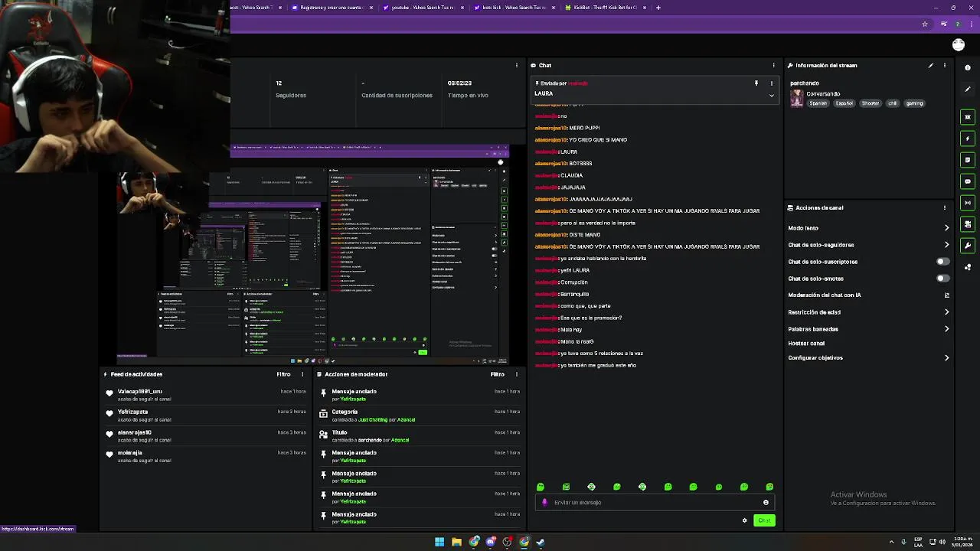Open the statistics panel three-dot menu
980x551 pixels.
point(517,65)
